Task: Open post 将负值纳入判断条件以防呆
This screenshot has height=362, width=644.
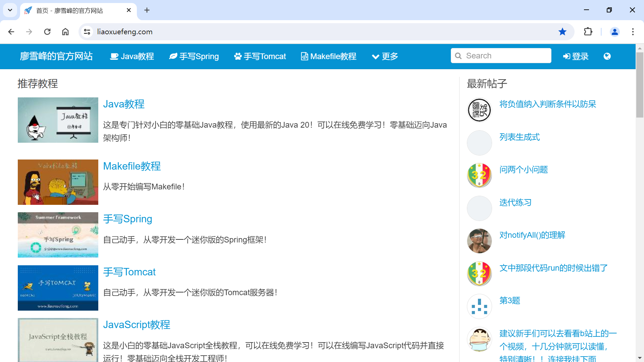Action: (547, 104)
